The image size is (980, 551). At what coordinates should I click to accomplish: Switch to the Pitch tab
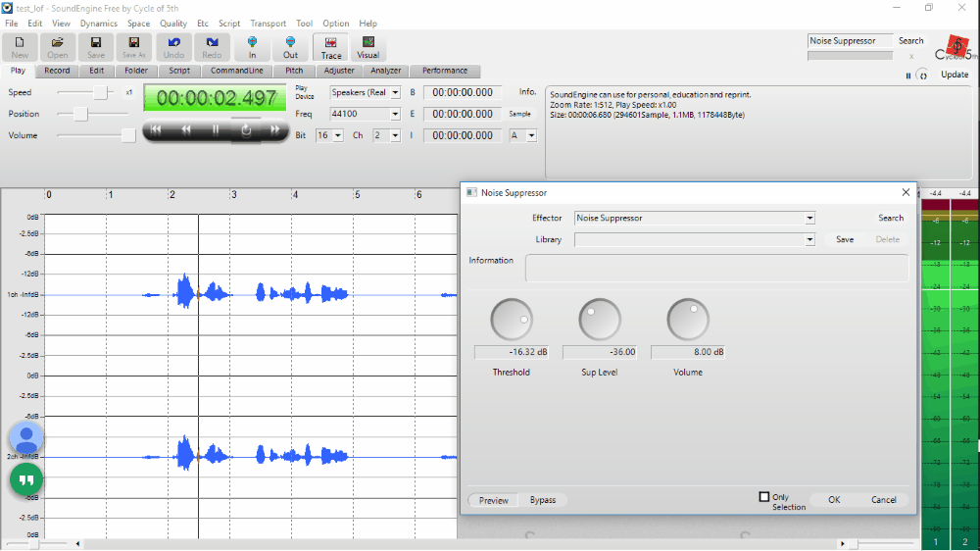click(294, 71)
